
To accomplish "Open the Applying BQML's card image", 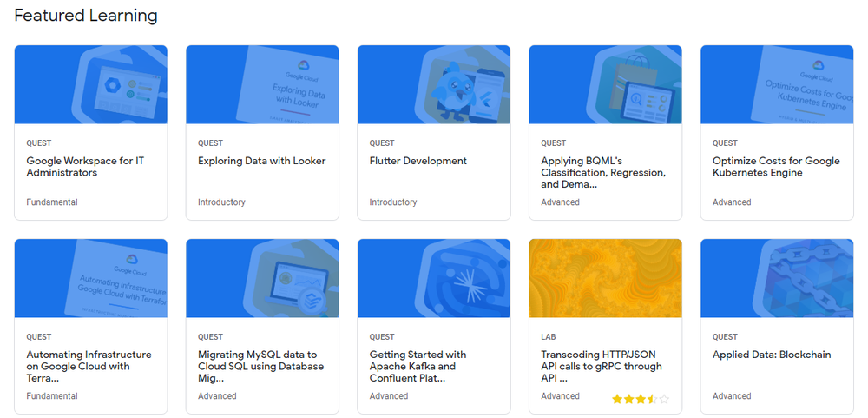I will [606, 84].
